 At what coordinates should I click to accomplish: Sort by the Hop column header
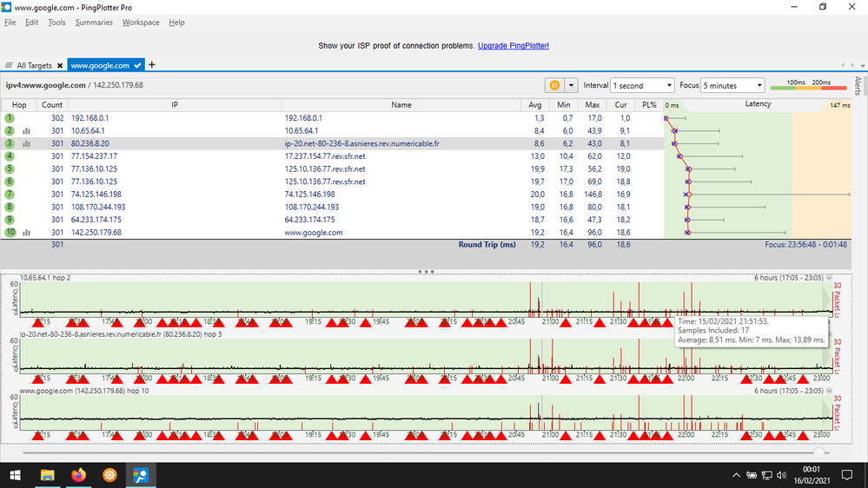[x=19, y=104]
